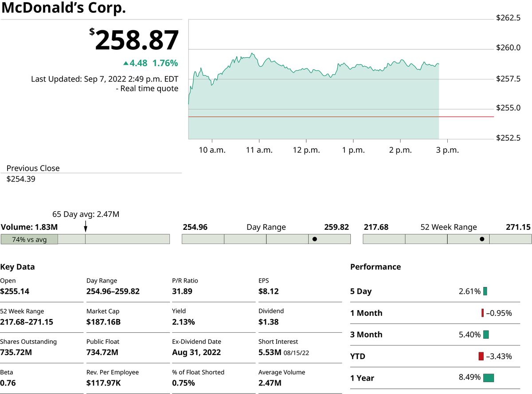Image resolution: width=532 pixels, height=394 pixels.
Task: Click the 11 a.m. chart axis label
Action: tap(259, 150)
